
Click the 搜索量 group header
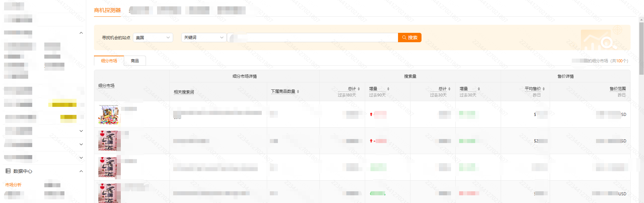[410, 76]
